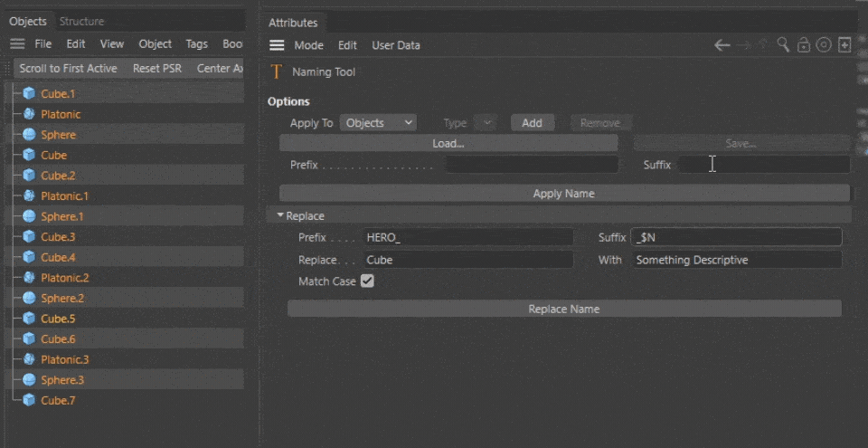Click the Cube.6 object icon
868x448 pixels.
[x=29, y=338]
